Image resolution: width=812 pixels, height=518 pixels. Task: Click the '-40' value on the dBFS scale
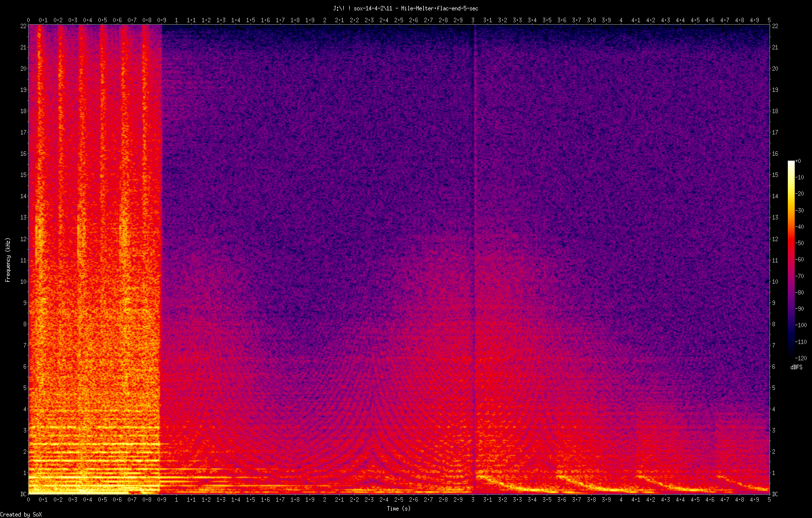pos(800,227)
